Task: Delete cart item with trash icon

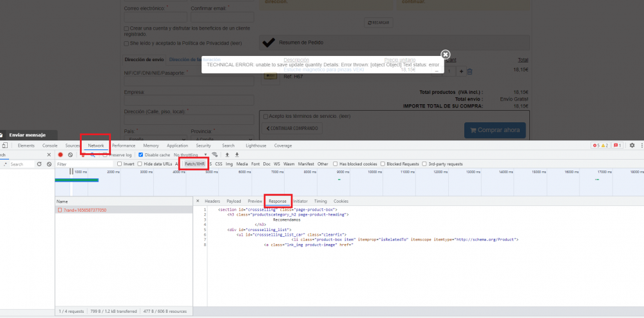Action: (x=469, y=71)
